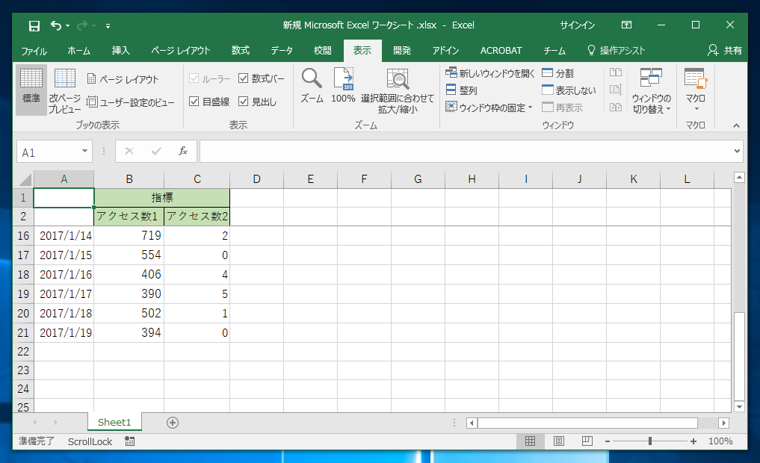Click the zoom slider handle
This screenshot has height=463, width=760.
[x=649, y=441]
